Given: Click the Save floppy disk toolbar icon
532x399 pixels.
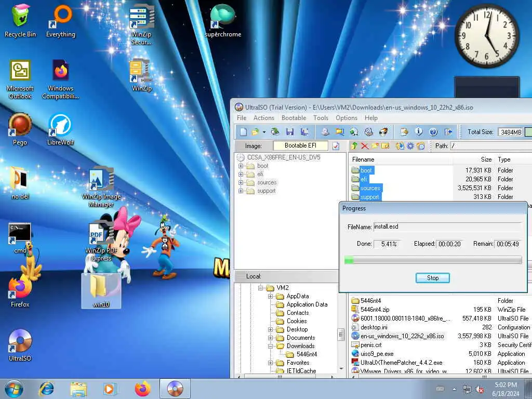Looking at the screenshot, I should [x=290, y=132].
